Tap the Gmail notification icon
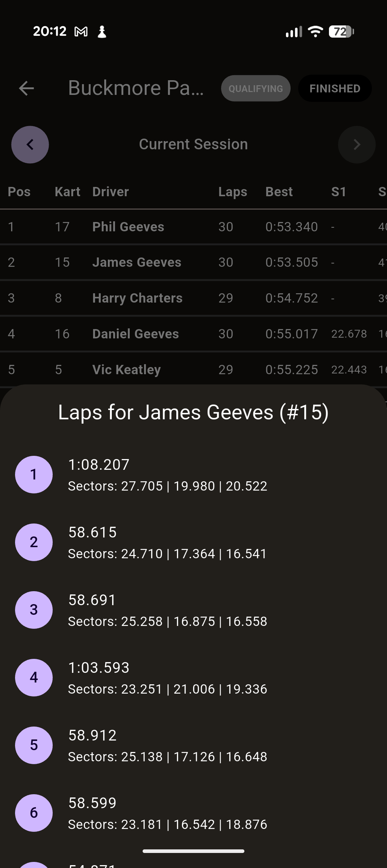Image resolution: width=387 pixels, height=868 pixels. point(81,32)
